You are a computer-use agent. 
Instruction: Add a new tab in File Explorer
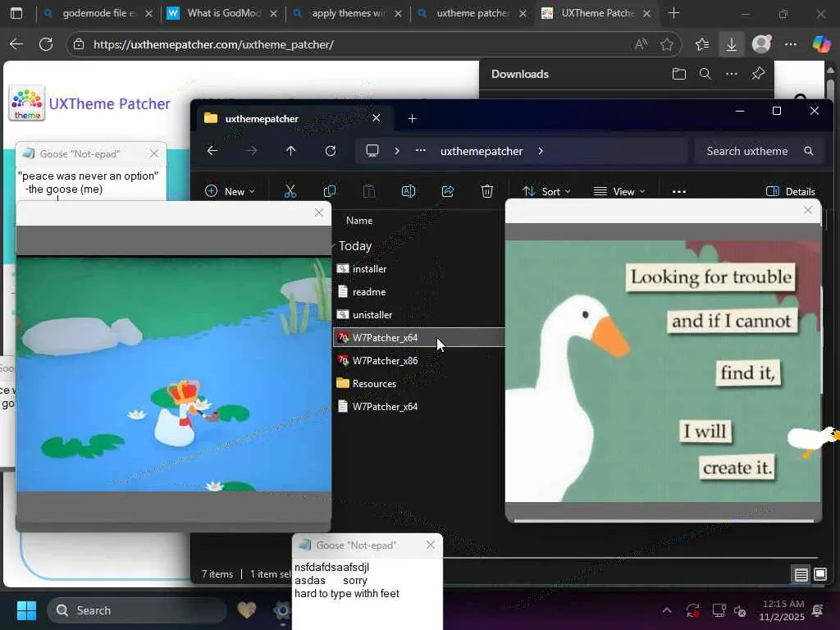coord(412,118)
